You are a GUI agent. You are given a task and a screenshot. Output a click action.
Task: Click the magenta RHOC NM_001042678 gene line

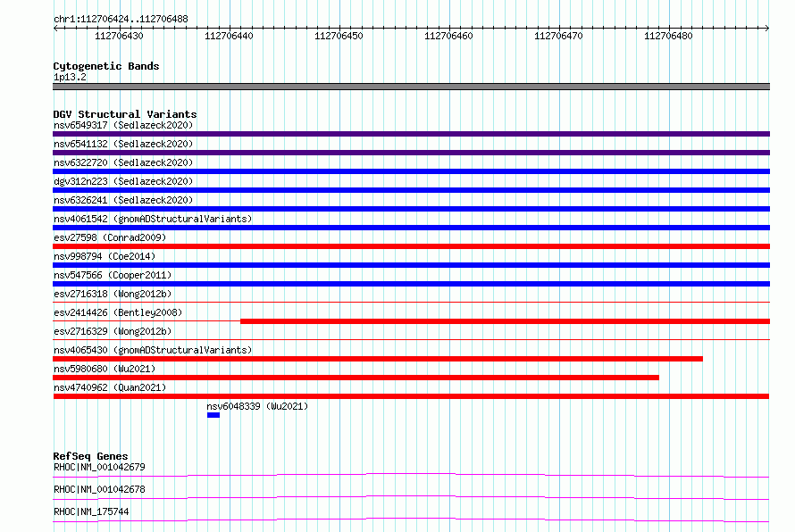(x=411, y=497)
